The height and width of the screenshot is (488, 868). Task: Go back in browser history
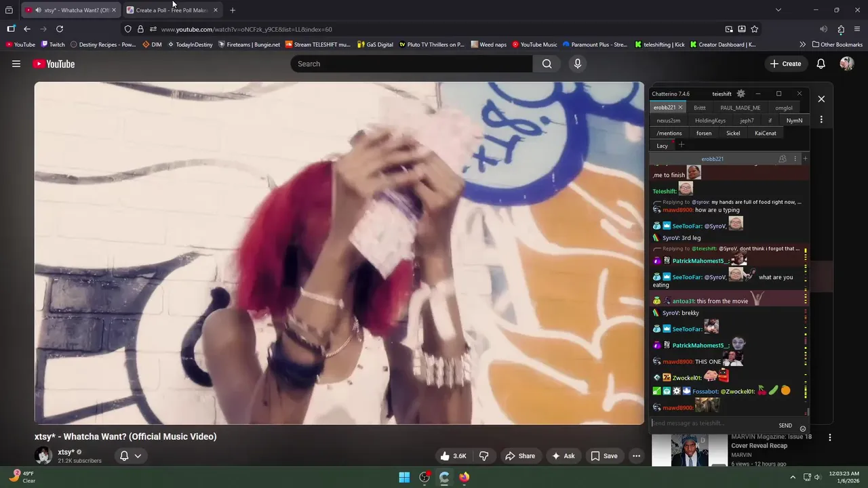coord(27,29)
